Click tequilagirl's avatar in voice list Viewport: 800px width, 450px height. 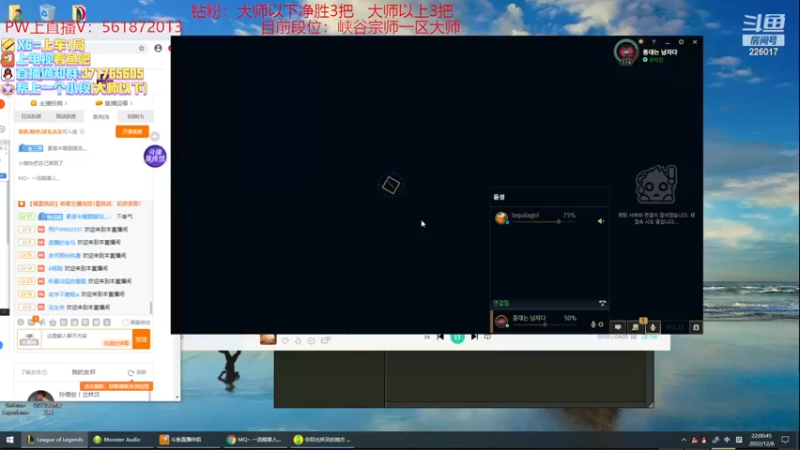coord(502,218)
